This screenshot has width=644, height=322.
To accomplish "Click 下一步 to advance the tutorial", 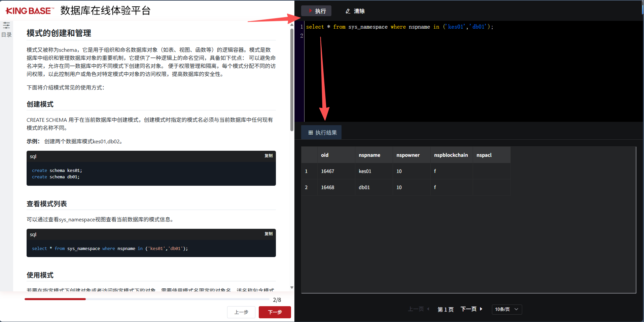I will tap(275, 312).
